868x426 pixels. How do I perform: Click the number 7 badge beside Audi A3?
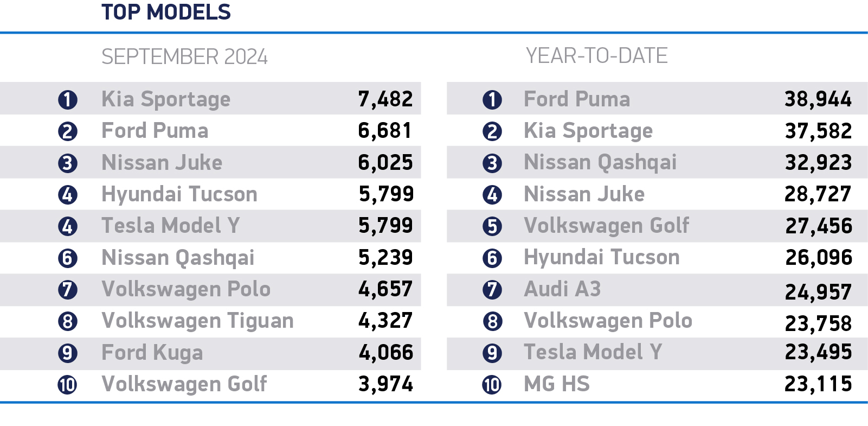pyautogui.click(x=492, y=290)
